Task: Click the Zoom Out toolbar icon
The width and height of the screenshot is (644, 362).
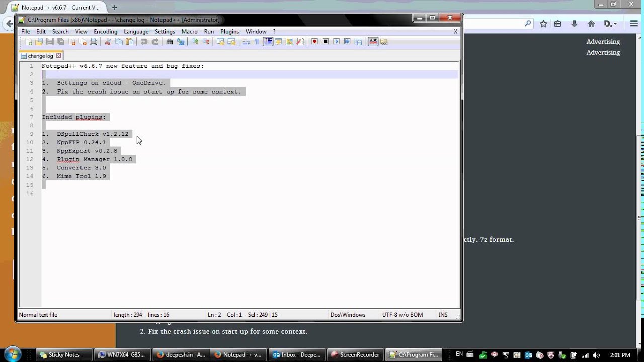Action: point(206,42)
